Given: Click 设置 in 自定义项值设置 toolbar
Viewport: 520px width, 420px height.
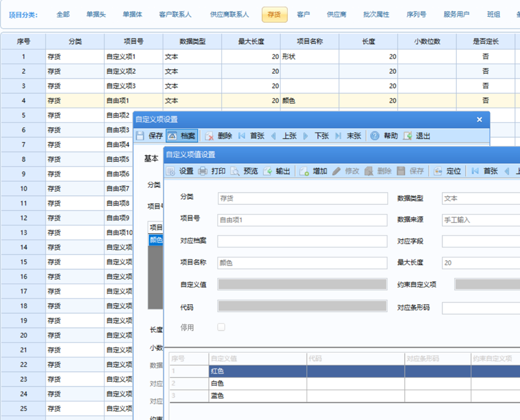Looking at the screenshot, I should (180, 171).
